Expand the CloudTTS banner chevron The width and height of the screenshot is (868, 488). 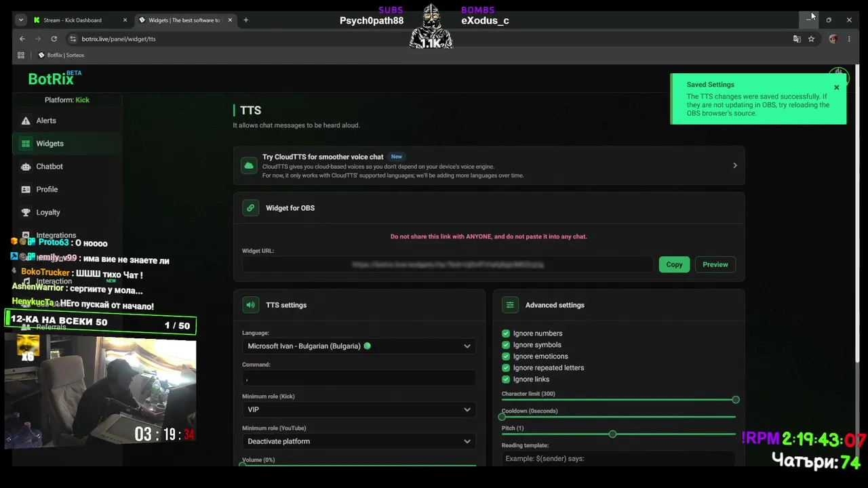tap(734, 165)
